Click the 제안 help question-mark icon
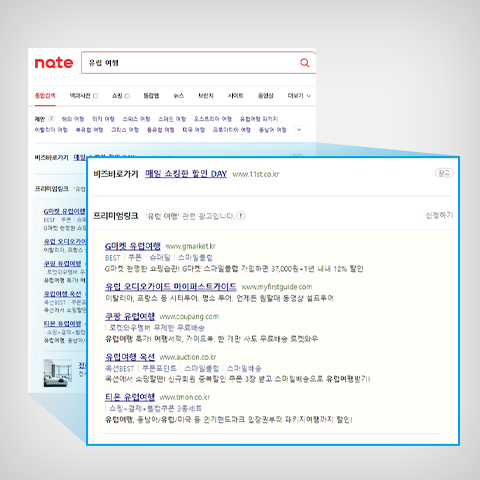480x480 pixels. [51, 119]
